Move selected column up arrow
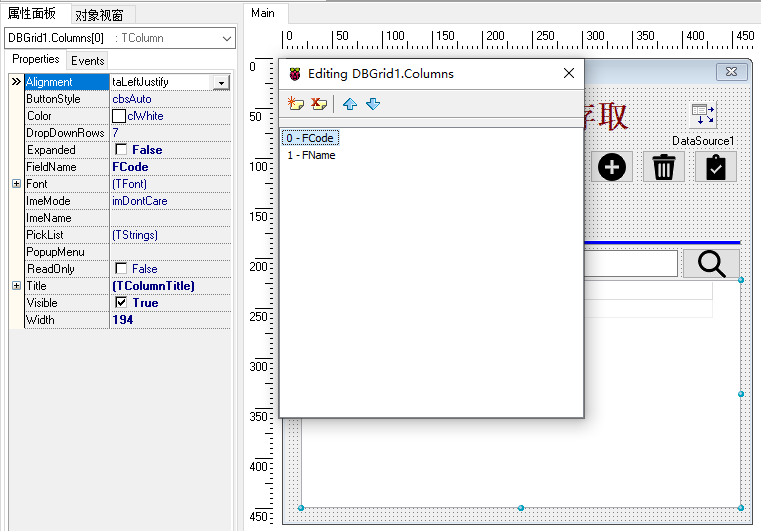Image resolution: width=761 pixels, height=531 pixels. tap(350, 104)
